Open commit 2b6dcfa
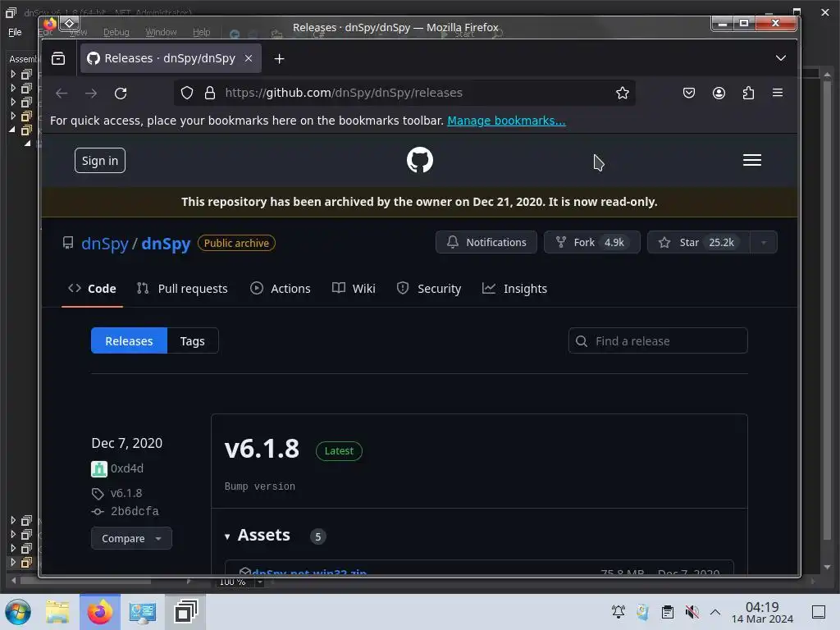Image resolution: width=840 pixels, height=630 pixels. (x=135, y=511)
